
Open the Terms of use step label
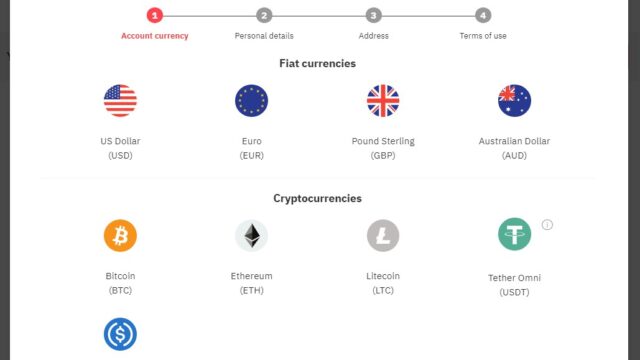click(483, 36)
